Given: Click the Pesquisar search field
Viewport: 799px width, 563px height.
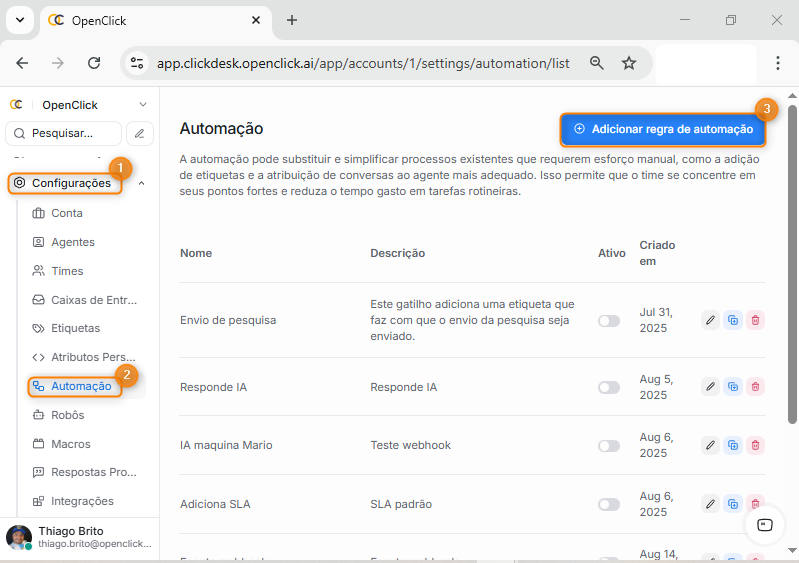Looking at the screenshot, I should click(x=65, y=133).
